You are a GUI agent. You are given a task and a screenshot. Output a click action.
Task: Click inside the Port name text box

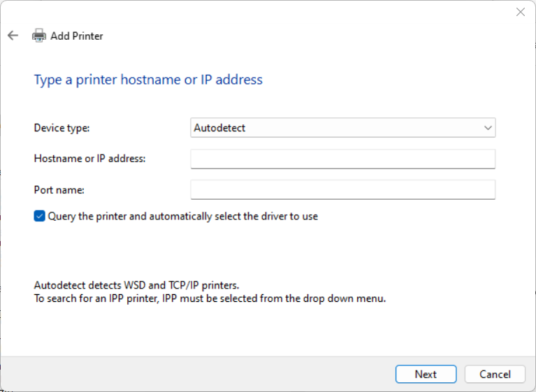(342, 189)
